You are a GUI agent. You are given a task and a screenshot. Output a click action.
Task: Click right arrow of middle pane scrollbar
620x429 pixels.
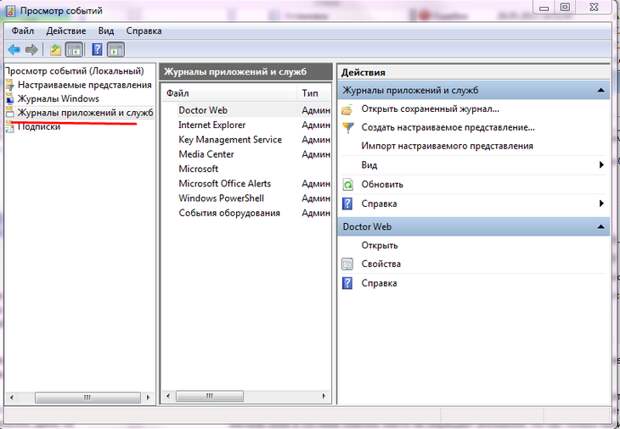(324, 396)
